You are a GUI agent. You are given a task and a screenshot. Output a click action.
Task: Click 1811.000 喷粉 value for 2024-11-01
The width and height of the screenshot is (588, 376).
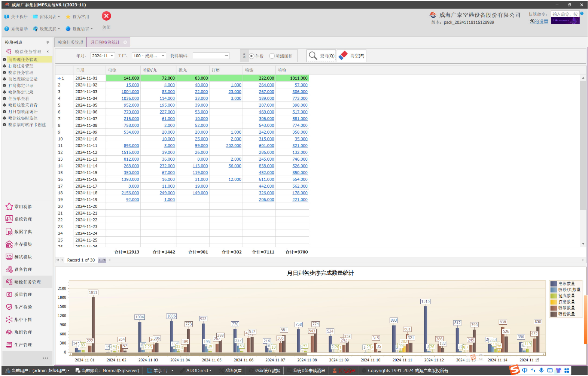299,78
